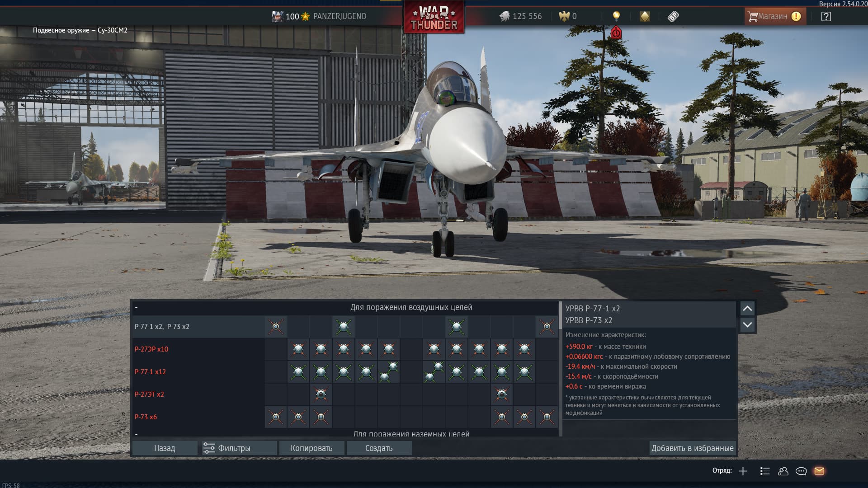Open the battle pass BP icon
The height and width of the screenshot is (488, 868).
pos(673,17)
